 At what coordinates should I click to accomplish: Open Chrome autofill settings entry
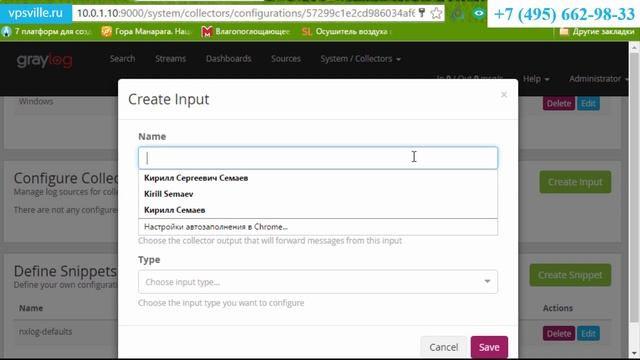click(318, 227)
